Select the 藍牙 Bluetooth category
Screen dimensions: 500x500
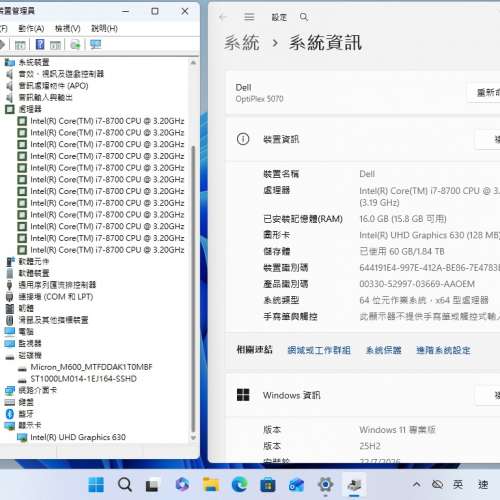(x=26, y=414)
